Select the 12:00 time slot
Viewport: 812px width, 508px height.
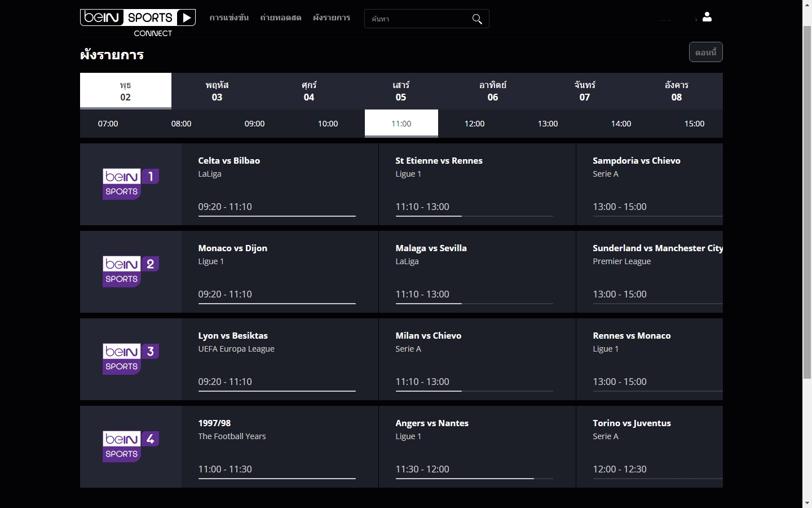[475, 124]
